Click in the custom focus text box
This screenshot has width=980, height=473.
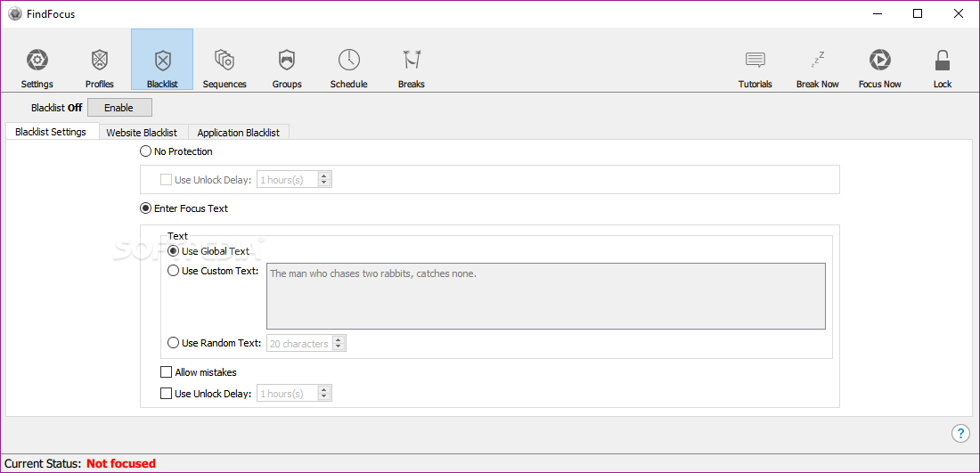[545, 296]
